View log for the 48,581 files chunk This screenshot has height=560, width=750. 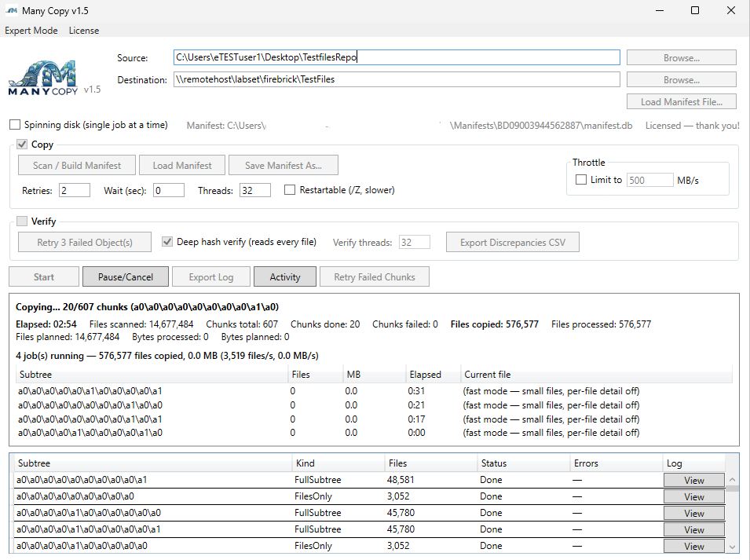coord(693,480)
